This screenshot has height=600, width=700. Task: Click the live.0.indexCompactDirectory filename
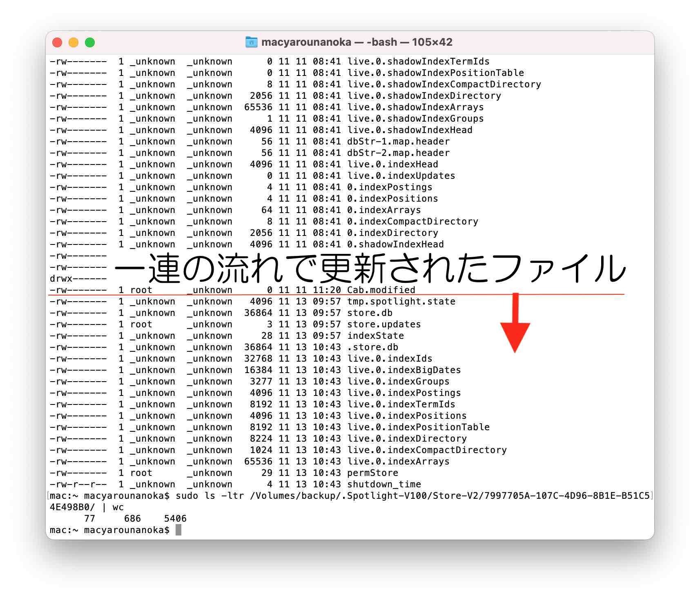click(427, 450)
